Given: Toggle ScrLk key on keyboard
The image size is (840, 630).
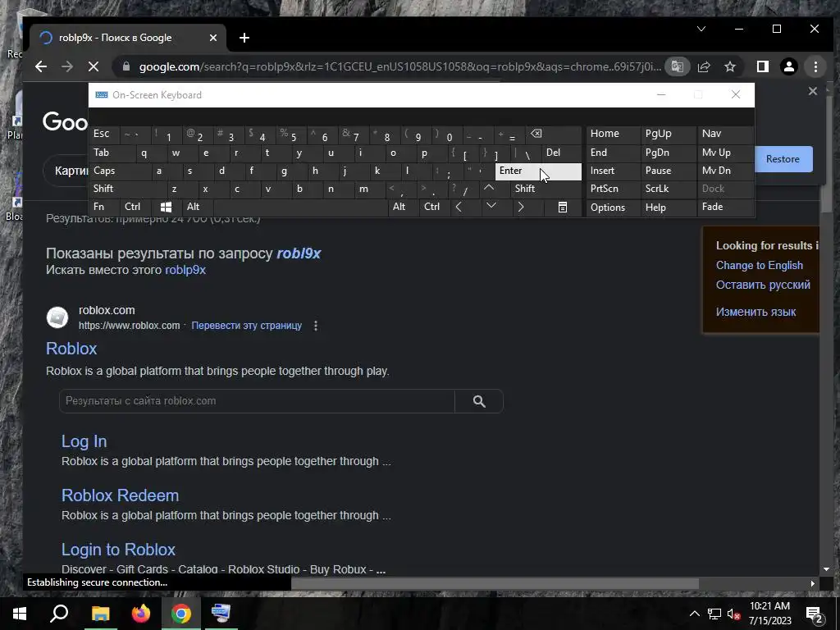Looking at the screenshot, I should (669, 189).
